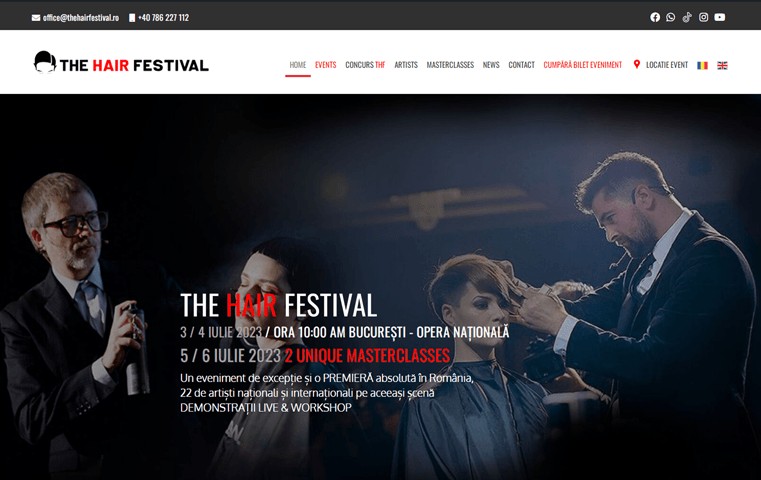Open the Events menu item
Screen dimensions: 761x480
click(x=326, y=65)
